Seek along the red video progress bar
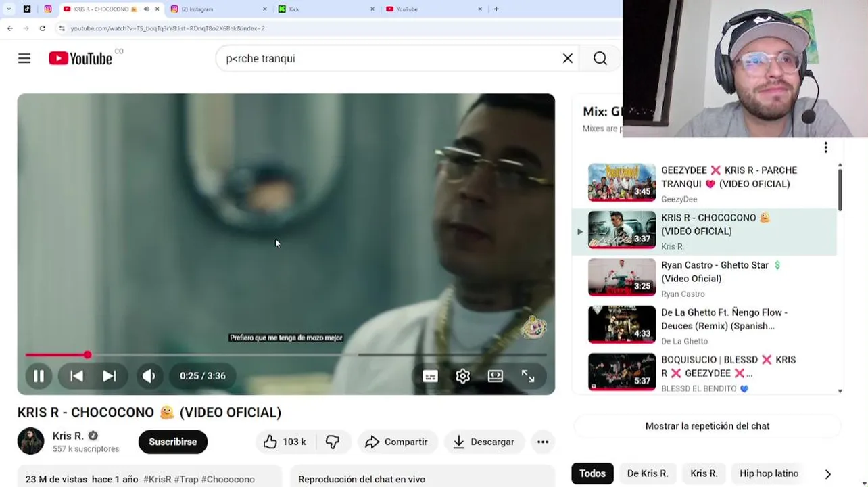 [x=286, y=354]
